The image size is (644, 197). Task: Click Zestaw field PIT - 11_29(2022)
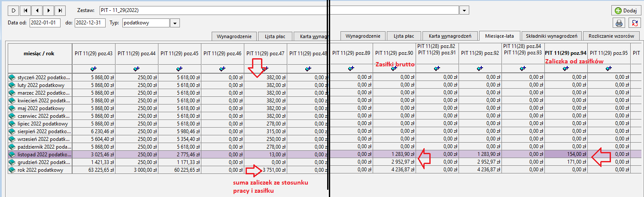pyautogui.click(x=279, y=10)
